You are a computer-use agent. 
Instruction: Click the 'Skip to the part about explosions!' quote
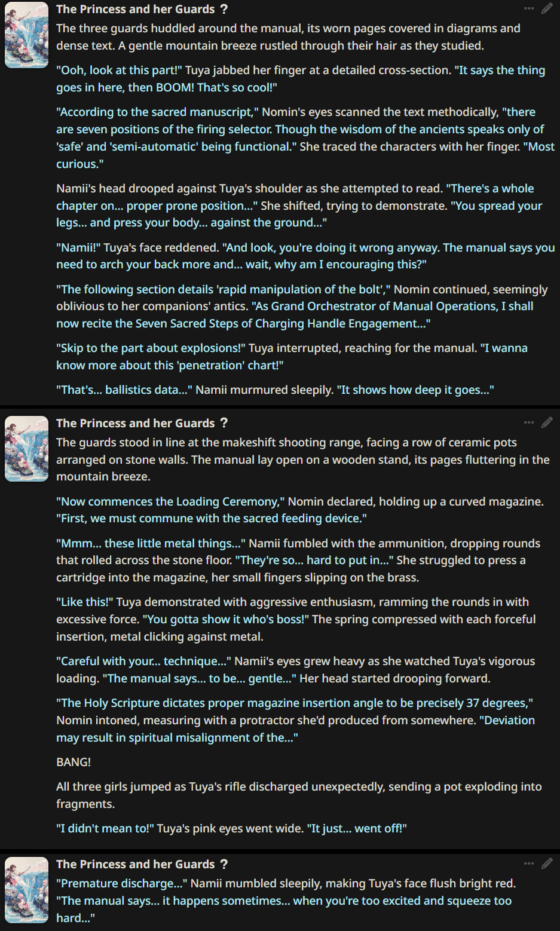pyautogui.click(x=151, y=348)
